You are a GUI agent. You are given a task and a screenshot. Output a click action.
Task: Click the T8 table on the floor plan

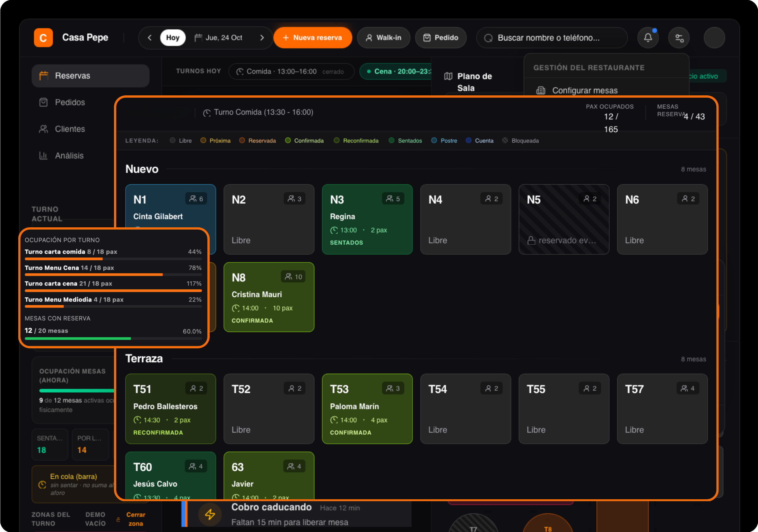[548, 523]
